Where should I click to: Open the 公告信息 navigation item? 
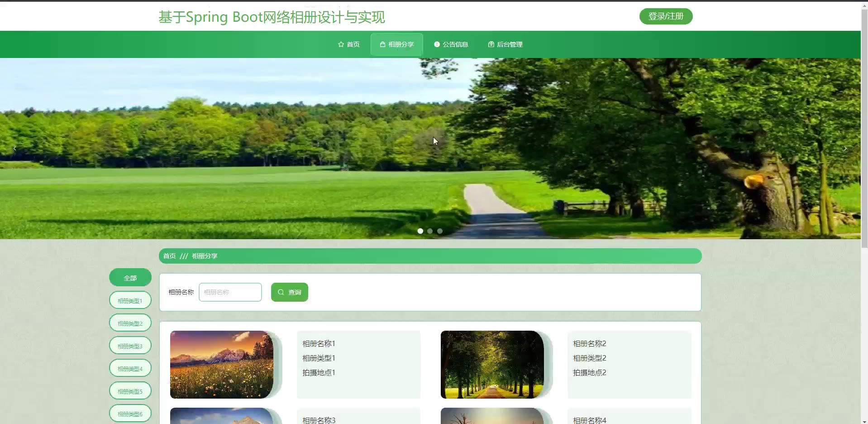pos(451,44)
